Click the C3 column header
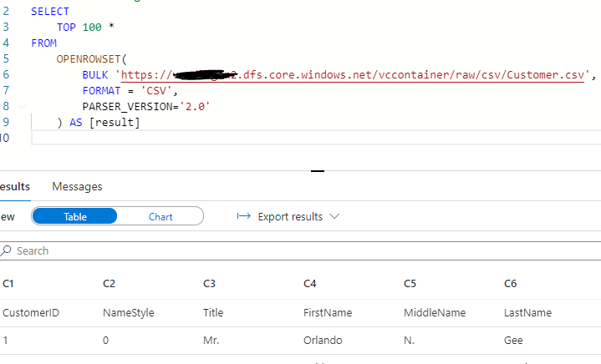 click(x=209, y=284)
